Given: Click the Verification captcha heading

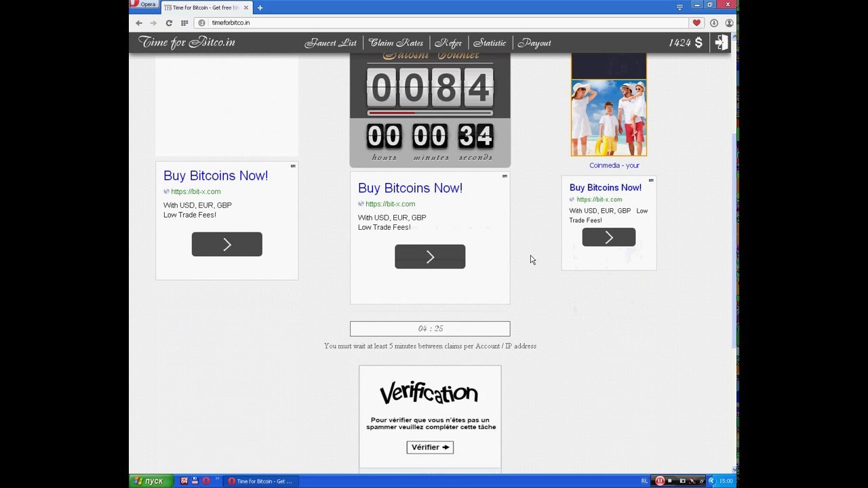Looking at the screenshot, I should pos(429,393).
